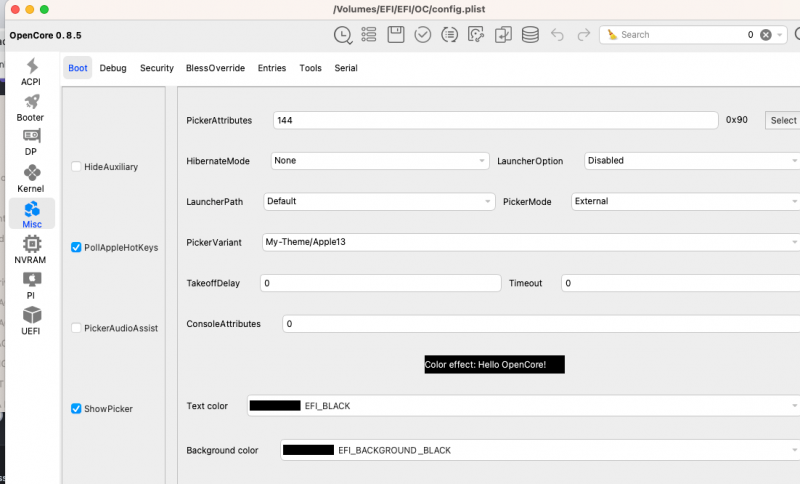The width and height of the screenshot is (800, 484).
Task: Open the DP section in sidebar
Action: (31, 142)
